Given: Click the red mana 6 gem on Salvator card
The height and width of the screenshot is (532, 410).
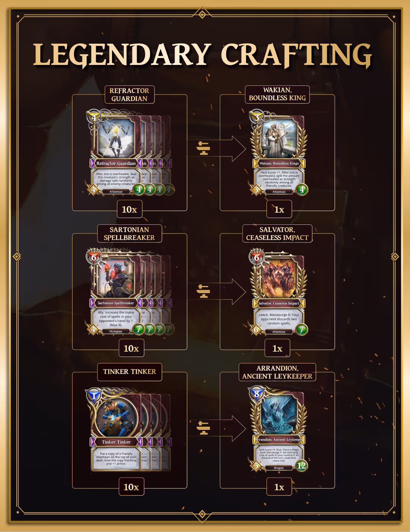Looking at the screenshot, I should (257, 257).
